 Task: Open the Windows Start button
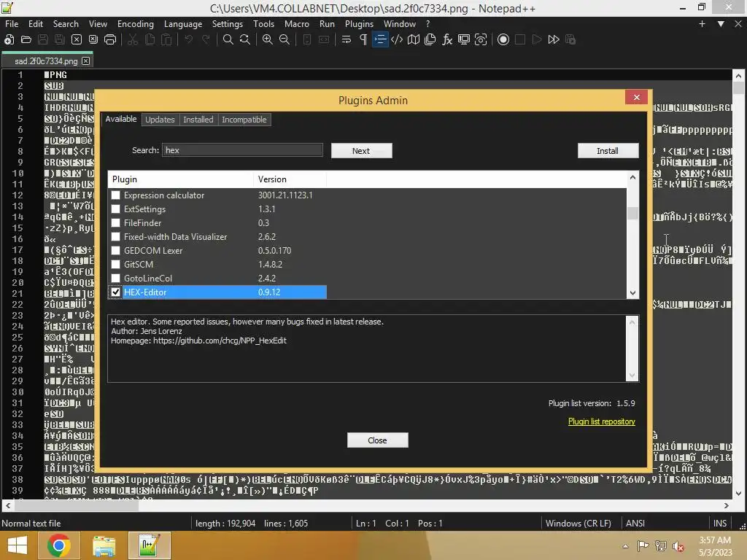tap(18, 545)
